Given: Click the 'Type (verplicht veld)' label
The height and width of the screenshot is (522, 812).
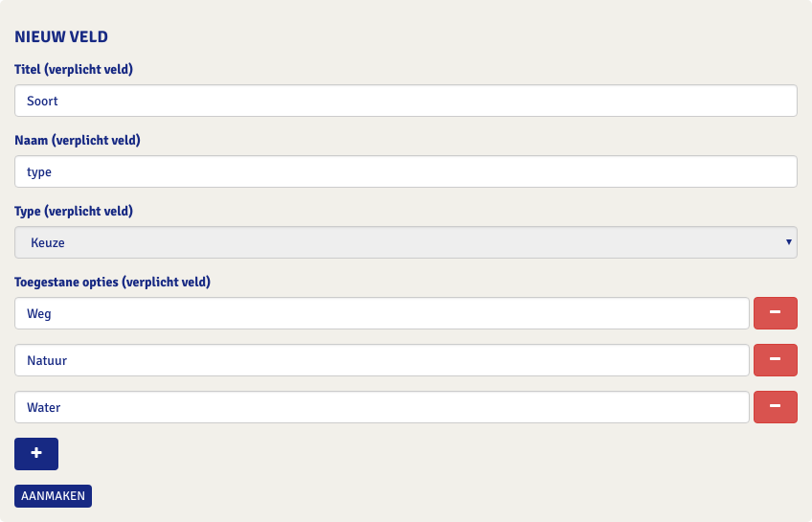Looking at the screenshot, I should pyautogui.click(x=74, y=211).
